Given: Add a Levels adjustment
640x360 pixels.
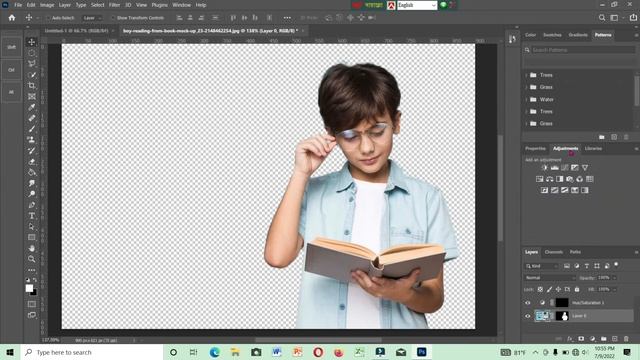Looking at the screenshot, I should [555, 168].
